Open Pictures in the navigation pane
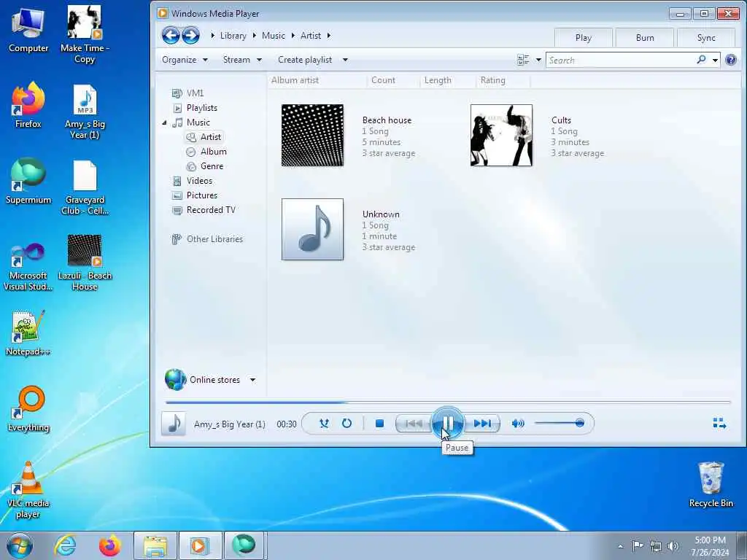 pos(201,195)
